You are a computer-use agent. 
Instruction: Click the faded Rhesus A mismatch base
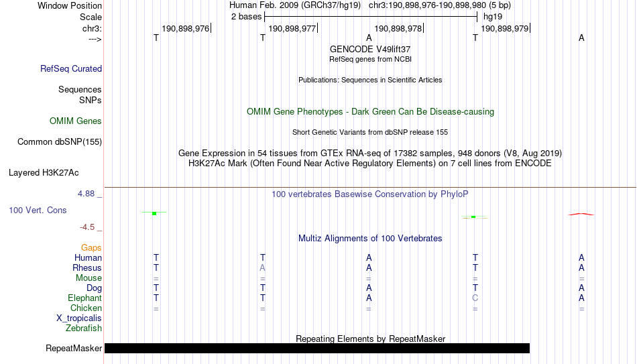[262, 267]
